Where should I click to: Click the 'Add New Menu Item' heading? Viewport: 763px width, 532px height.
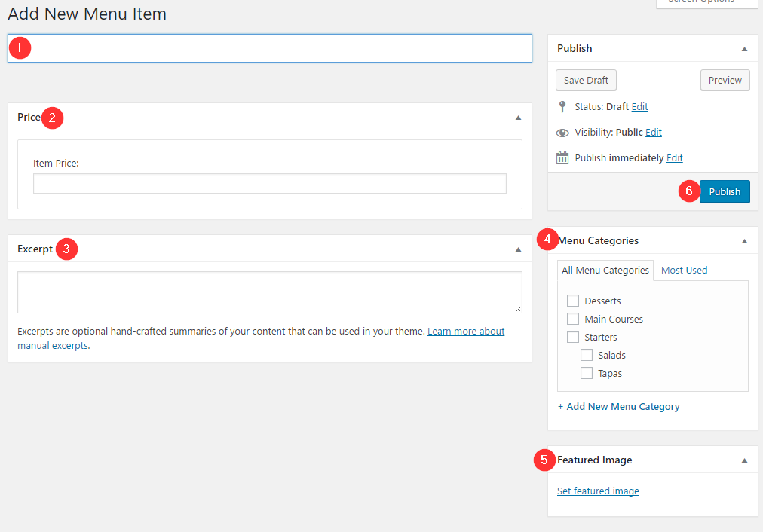87,14
